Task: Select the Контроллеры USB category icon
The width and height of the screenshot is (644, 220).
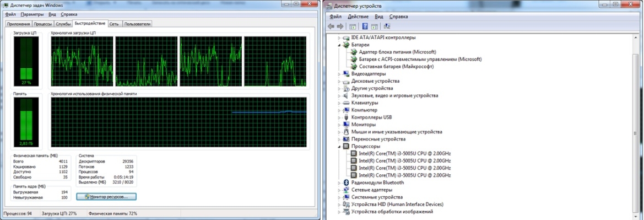Action: 346,117
